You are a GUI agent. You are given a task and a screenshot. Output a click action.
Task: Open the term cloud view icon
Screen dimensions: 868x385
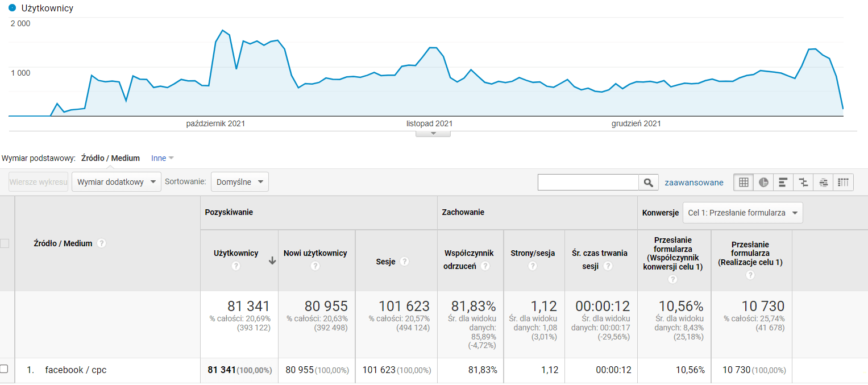point(823,183)
